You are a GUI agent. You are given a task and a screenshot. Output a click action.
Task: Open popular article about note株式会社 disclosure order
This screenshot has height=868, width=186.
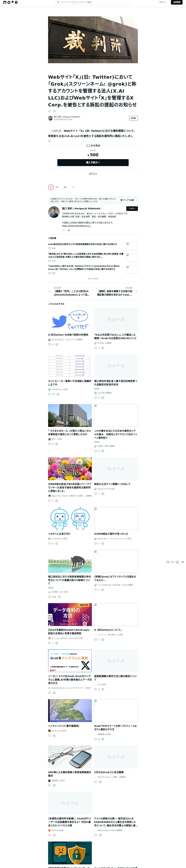coord(82,244)
